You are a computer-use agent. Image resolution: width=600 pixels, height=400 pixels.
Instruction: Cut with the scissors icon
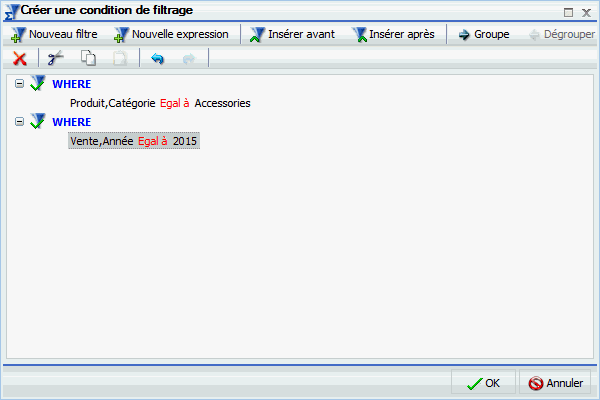(55, 58)
